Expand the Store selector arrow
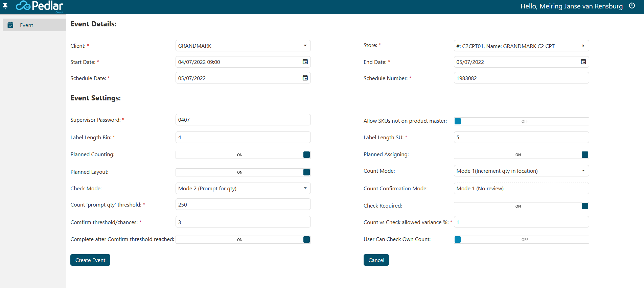 [583, 46]
